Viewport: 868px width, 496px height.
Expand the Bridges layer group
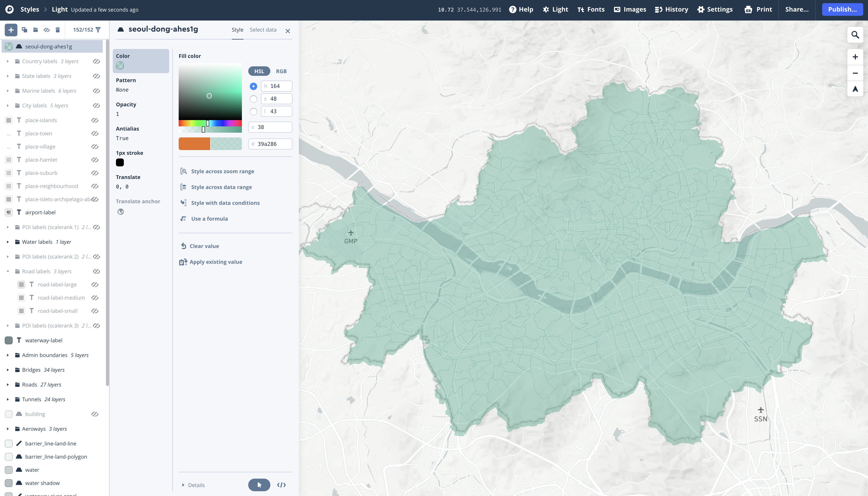click(8, 370)
